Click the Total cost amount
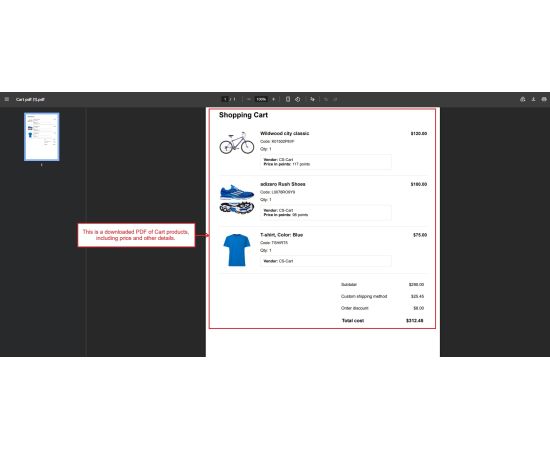 415,321
